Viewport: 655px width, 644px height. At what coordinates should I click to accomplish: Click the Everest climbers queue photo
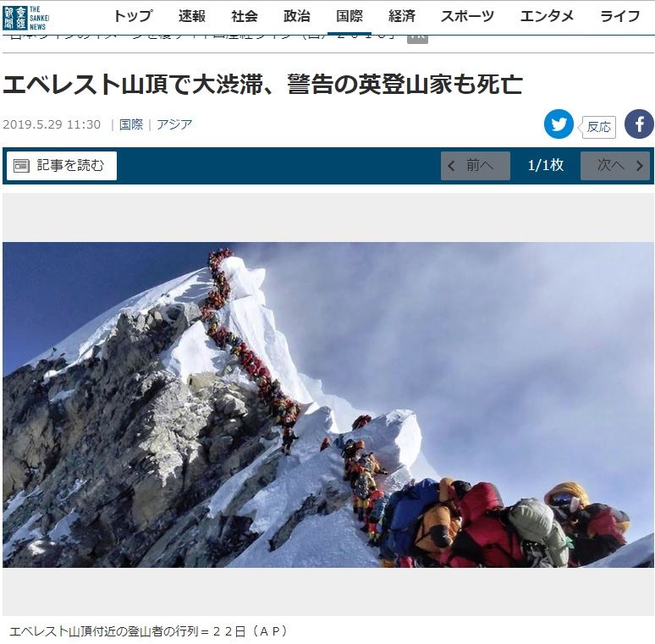click(327, 405)
